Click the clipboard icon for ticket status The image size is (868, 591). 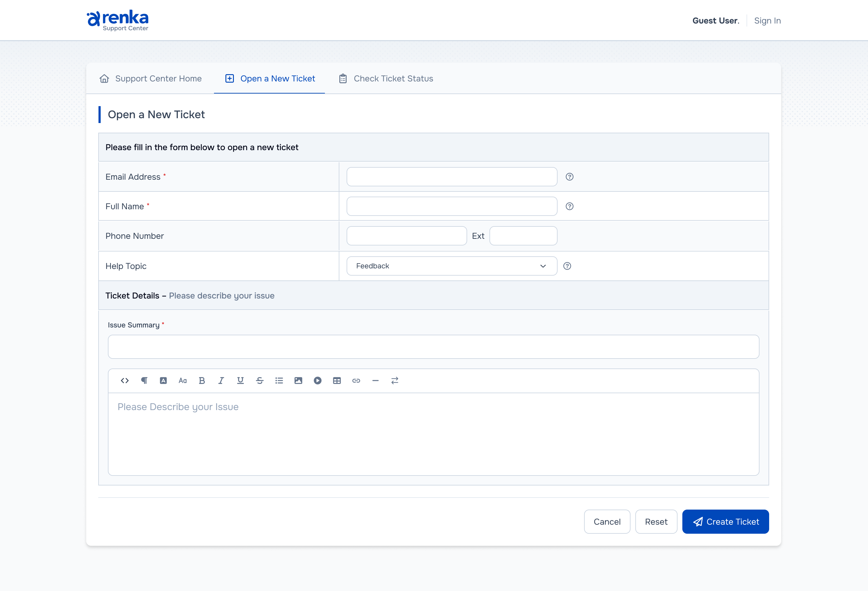(343, 78)
